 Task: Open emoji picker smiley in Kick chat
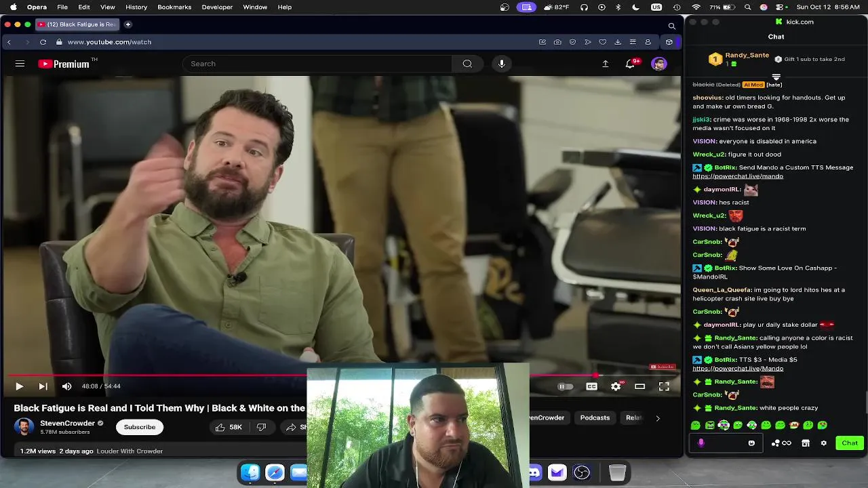(751, 443)
